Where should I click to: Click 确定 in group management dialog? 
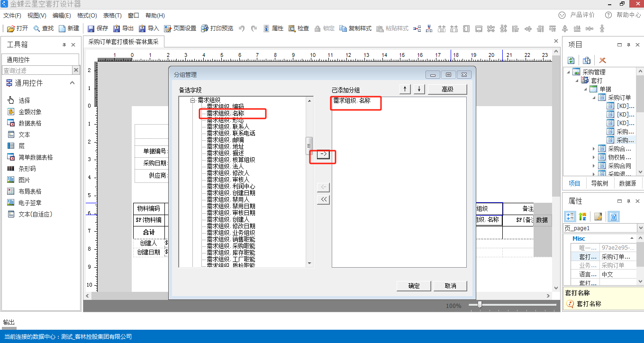click(414, 286)
